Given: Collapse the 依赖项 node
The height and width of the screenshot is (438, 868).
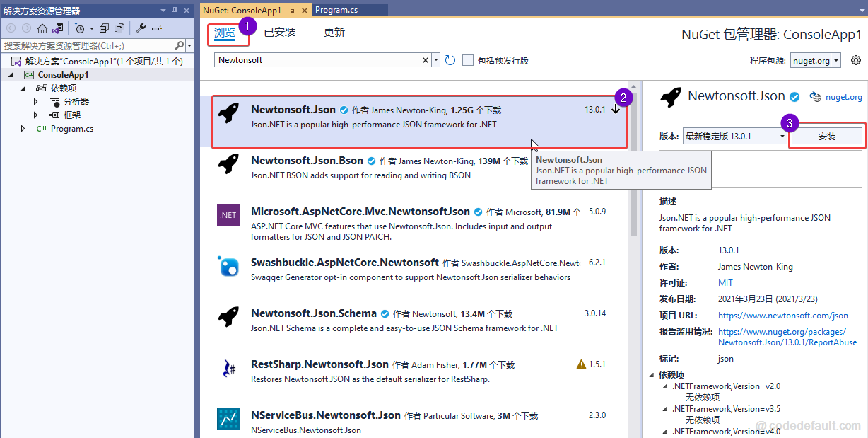Looking at the screenshot, I should pyautogui.click(x=23, y=88).
